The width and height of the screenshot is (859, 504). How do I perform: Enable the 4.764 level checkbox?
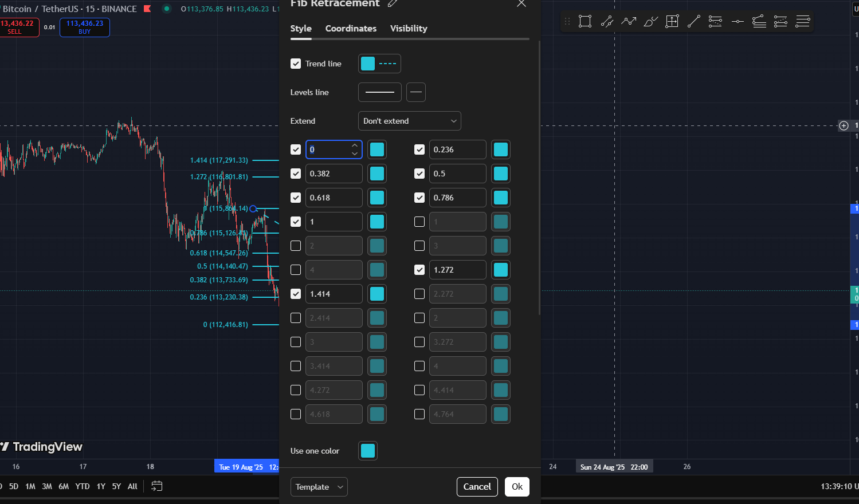[419, 414]
